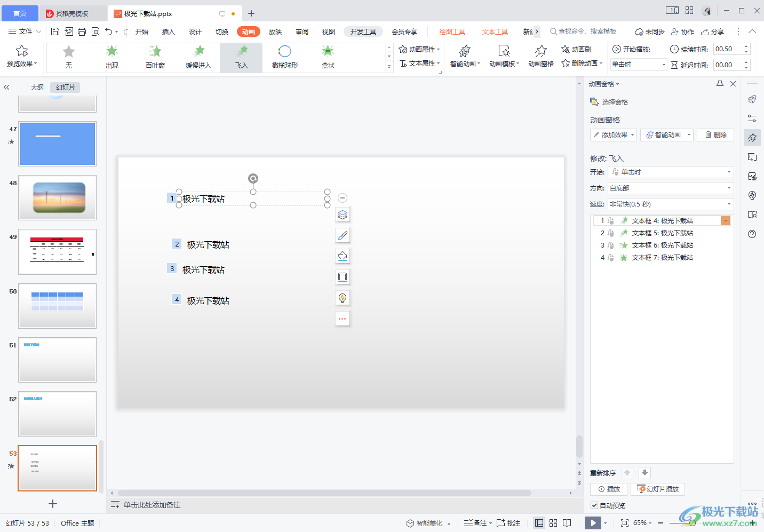Switch to reading view in status bar

point(567,523)
